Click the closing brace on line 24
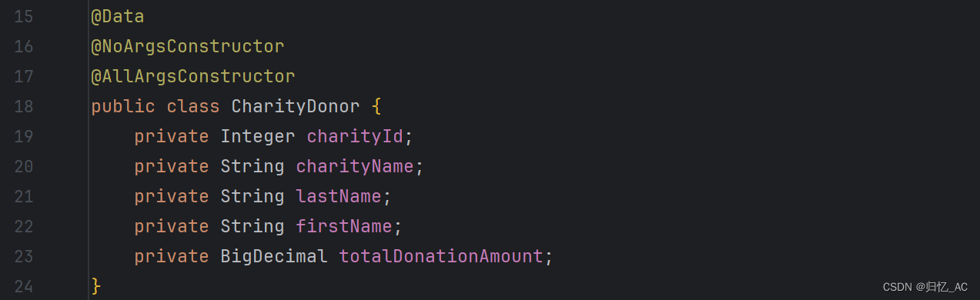The height and width of the screenshot is (300, 980). pos(96,286)
